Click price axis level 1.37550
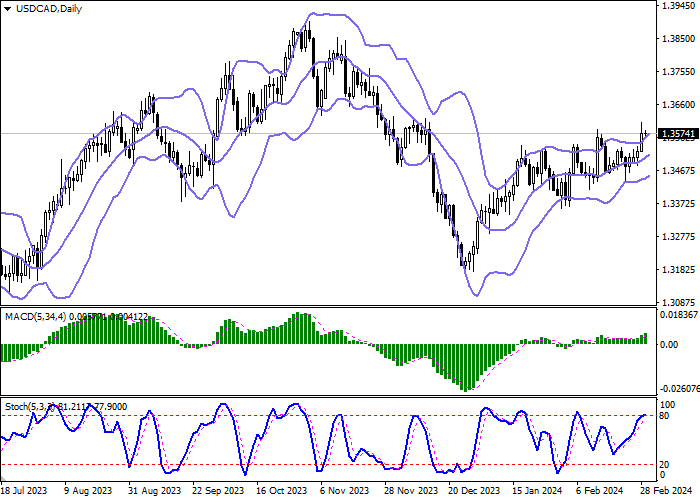The height and width of the screenshot is (500, 700). click(679, 72)
